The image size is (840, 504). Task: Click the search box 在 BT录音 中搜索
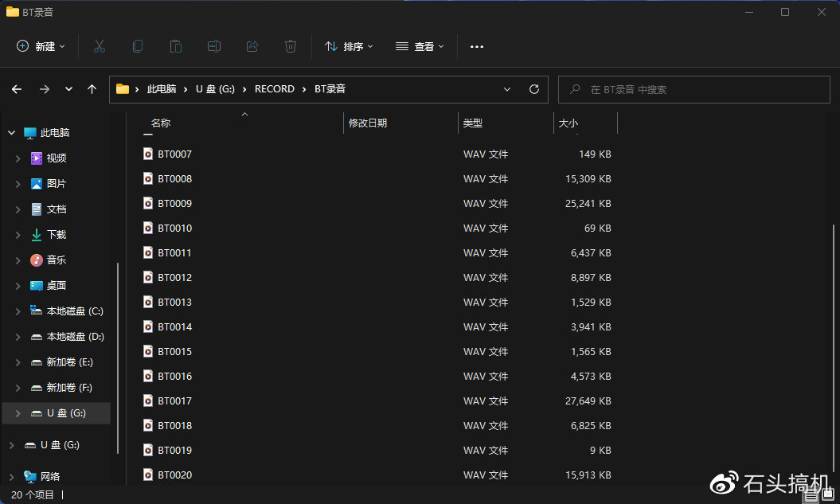(x=693, y=89)
